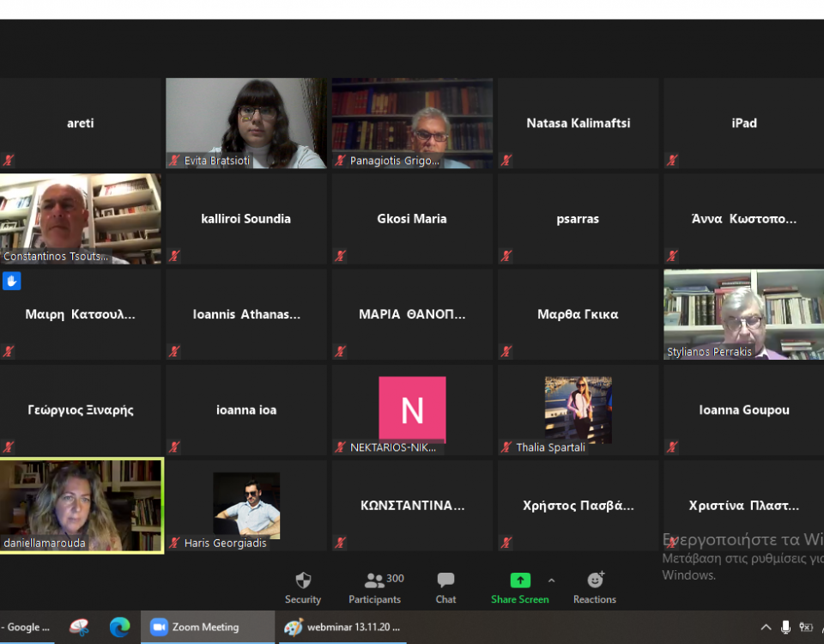Click muted mic icon on Gkosi Maria tile
The image size is (824, 644).
[x=340, y=256]
